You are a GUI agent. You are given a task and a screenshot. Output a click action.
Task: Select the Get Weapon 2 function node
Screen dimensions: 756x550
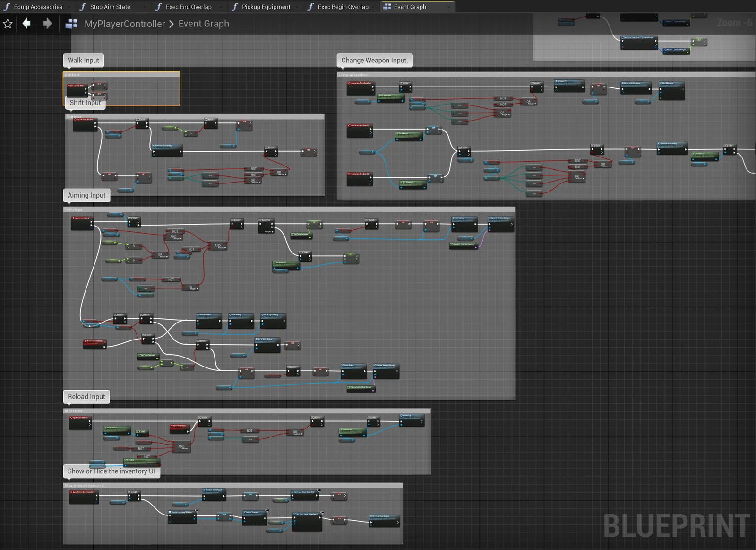pos(412,184)
